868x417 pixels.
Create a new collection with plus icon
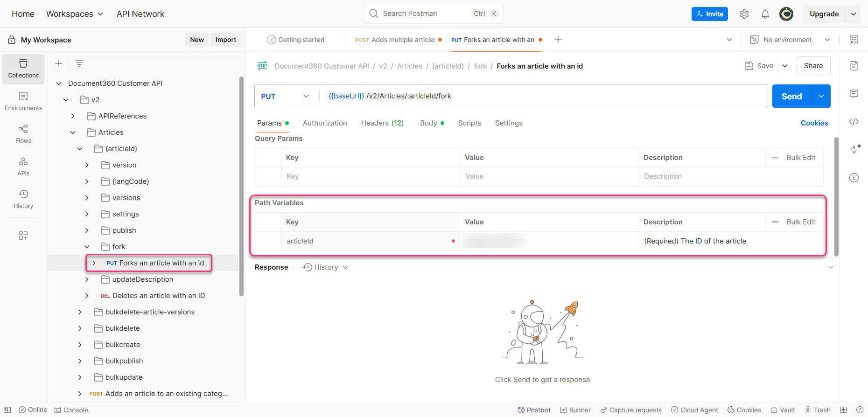click(59, 63)
